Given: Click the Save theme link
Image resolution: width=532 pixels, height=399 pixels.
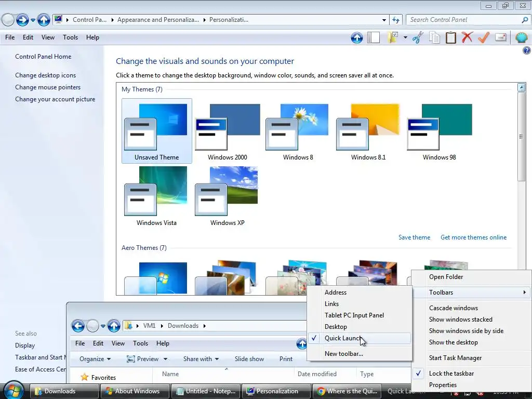Looking at the screenshot, I should [414, 237].
